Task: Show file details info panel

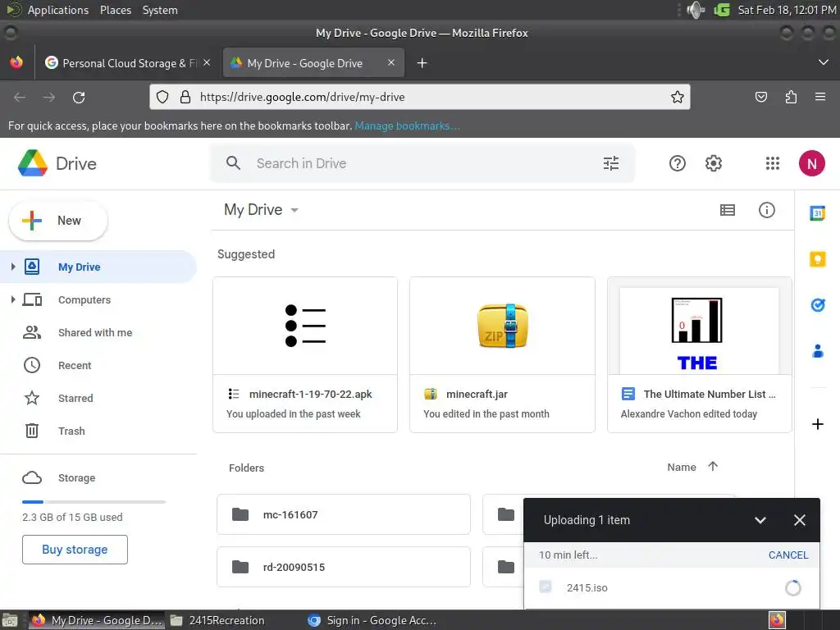Action: (767, 210)
